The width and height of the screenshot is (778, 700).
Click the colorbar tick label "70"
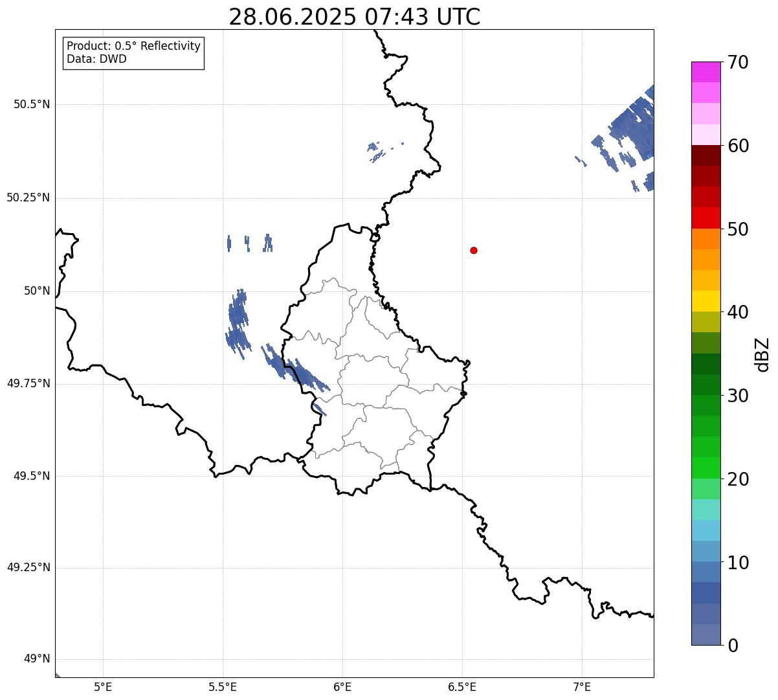738,62
